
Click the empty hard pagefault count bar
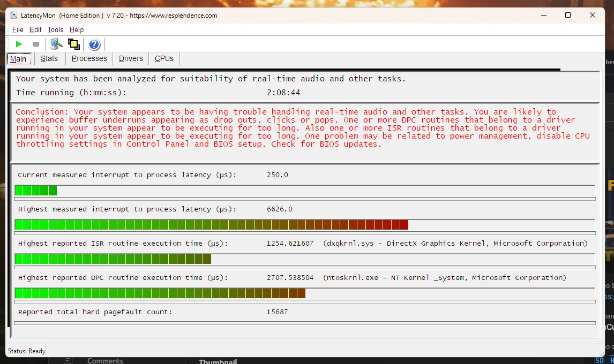tap(305, 323)
